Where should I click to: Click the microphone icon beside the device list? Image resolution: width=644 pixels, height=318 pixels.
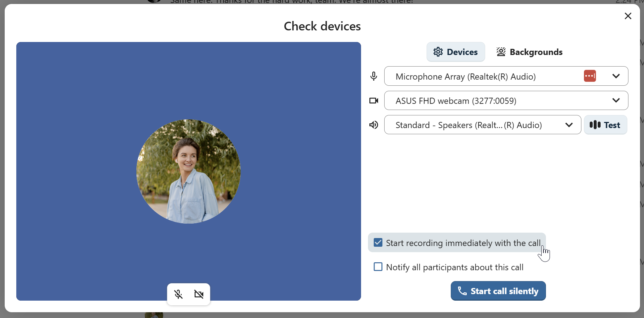coord(374,76)
